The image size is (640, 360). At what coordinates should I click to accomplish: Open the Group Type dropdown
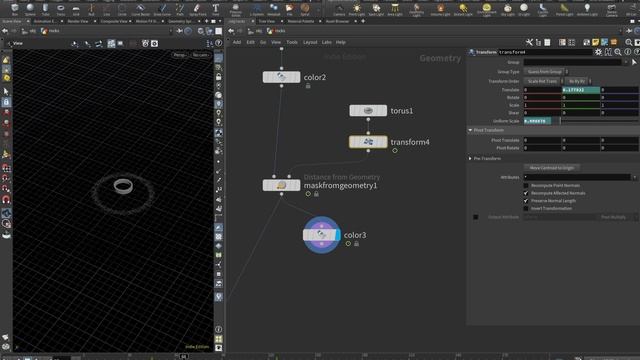[x=546, y=72]
